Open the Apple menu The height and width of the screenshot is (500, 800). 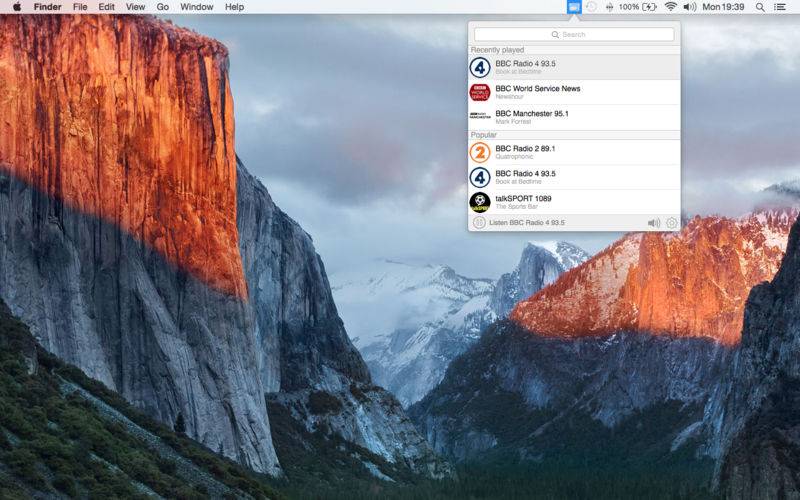(x=17, y=7)
